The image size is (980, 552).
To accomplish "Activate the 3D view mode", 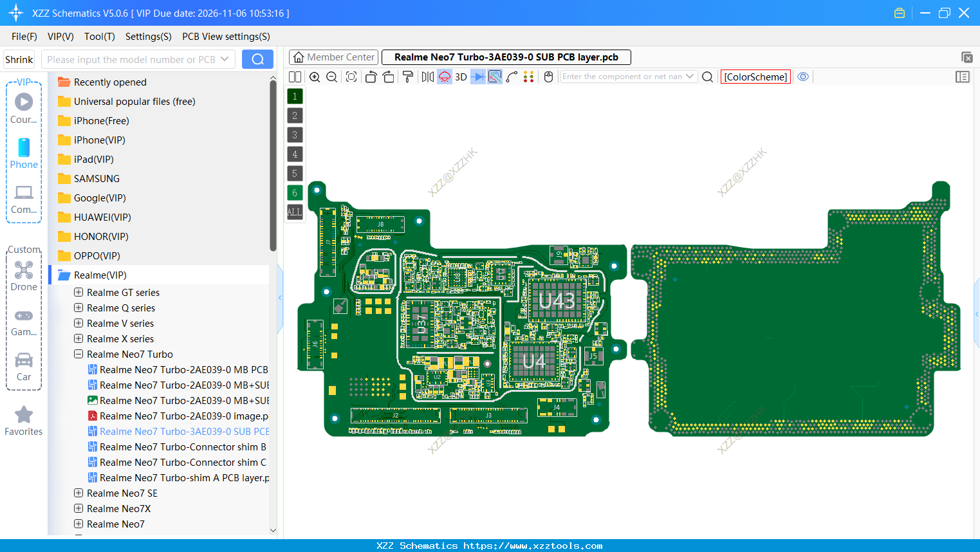I will coord(461,77).
